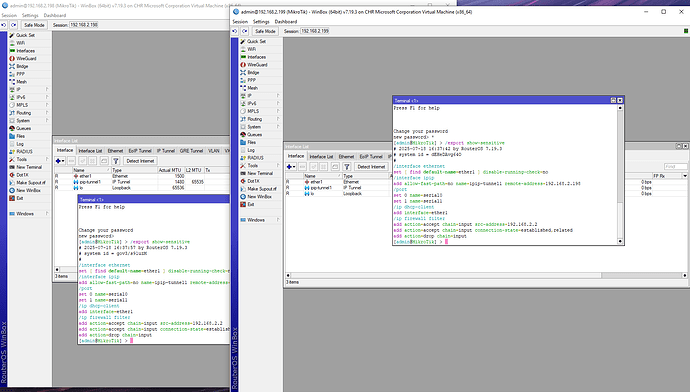The image size is (690, 392).
Task: Open Bridge in the 192.168.2.199 window sidebar
Action: 253,73
